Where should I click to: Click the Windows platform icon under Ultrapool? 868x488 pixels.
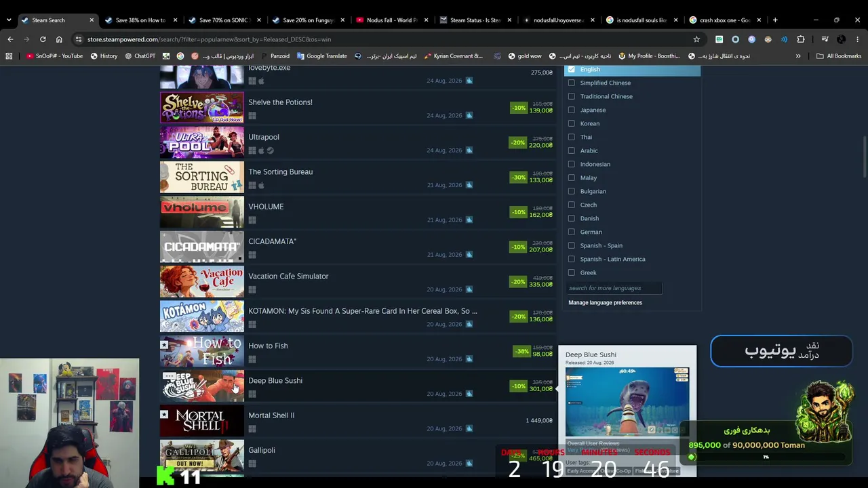tap(252, 150)
